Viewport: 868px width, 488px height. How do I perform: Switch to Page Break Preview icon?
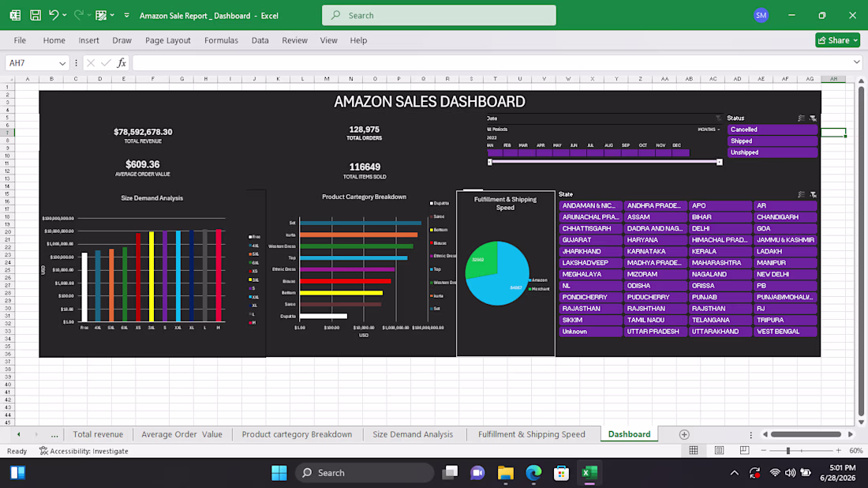click(x=745, y=451)
